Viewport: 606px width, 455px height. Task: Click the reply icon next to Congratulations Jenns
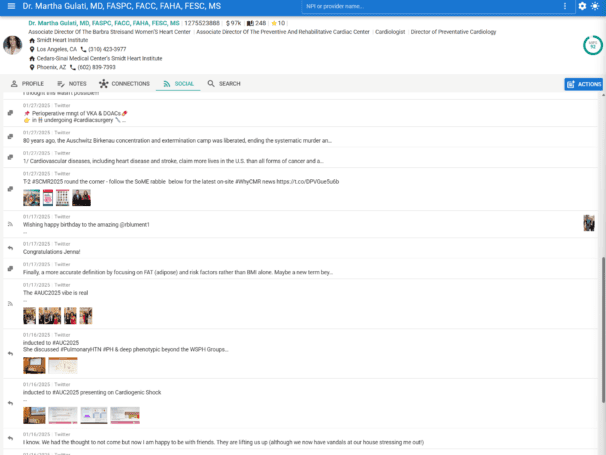coord(9,248)
